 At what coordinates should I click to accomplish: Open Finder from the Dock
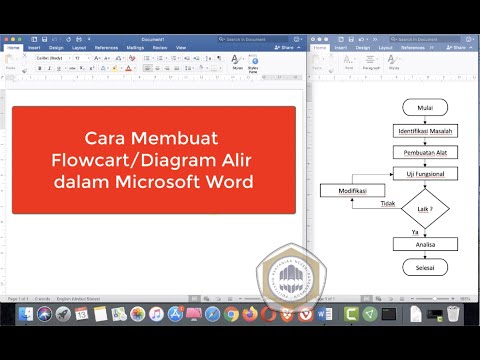26,314
